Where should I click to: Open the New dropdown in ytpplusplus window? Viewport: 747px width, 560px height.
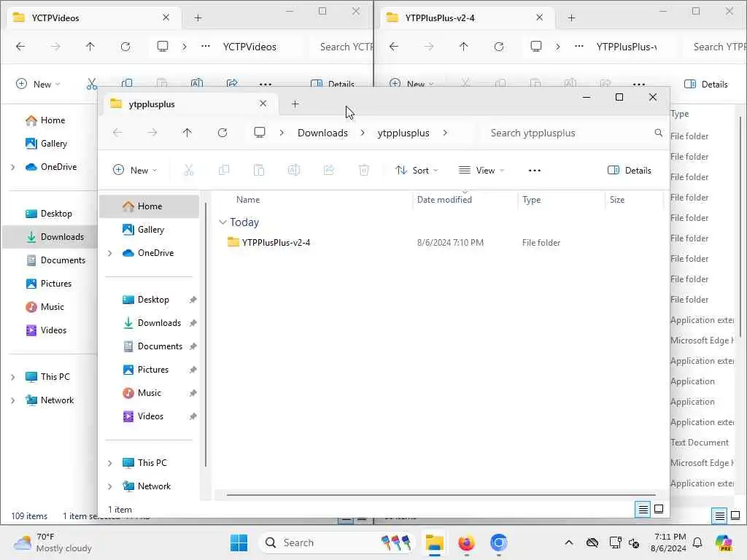point(135,170)
